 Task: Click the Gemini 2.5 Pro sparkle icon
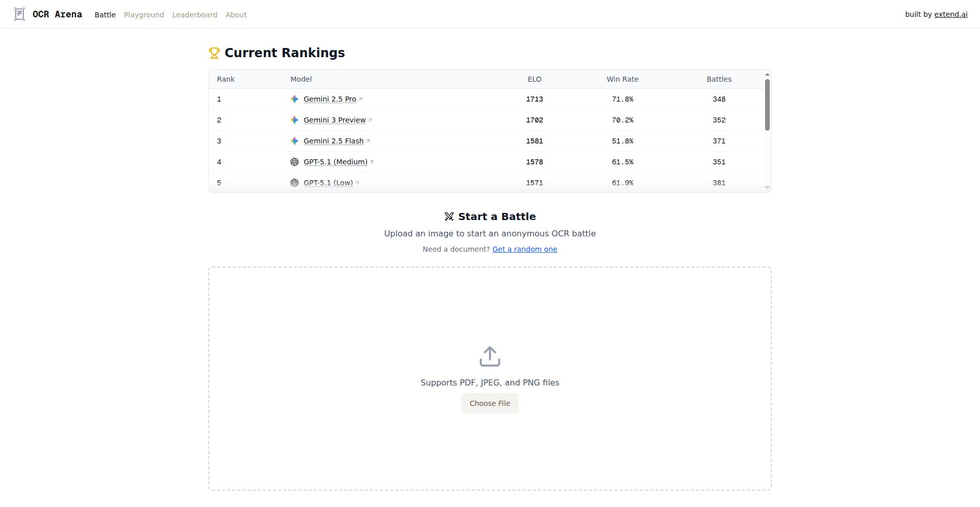tap(295, 99)
